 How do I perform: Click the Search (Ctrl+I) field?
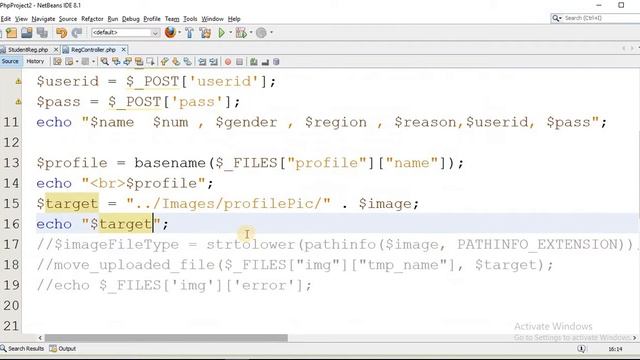pyautogui.click(x=595, y=18)
